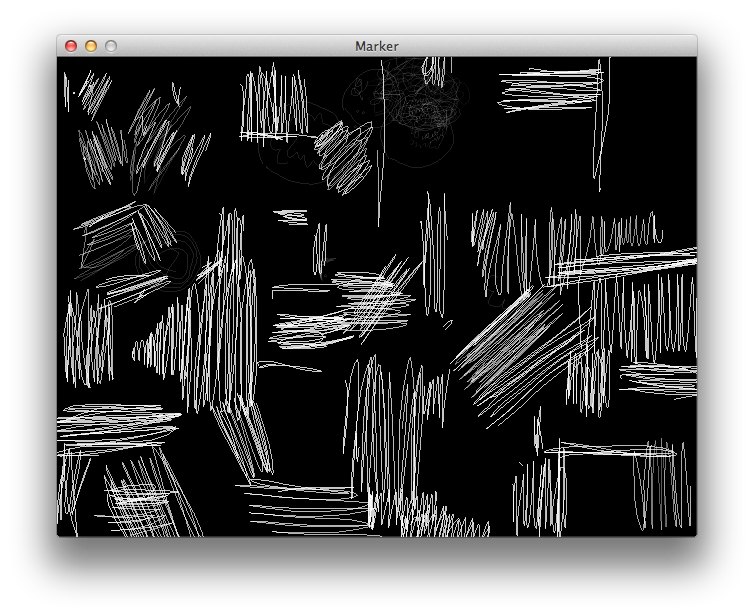
Task: Close the Marker window with red button
Action: pyautogui.click(x=71, y=46)
